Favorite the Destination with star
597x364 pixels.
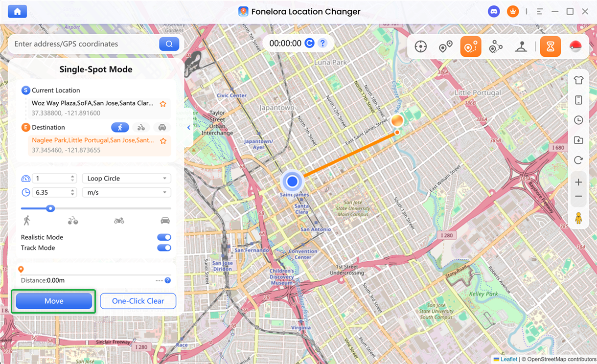click(x=163, y=141)
